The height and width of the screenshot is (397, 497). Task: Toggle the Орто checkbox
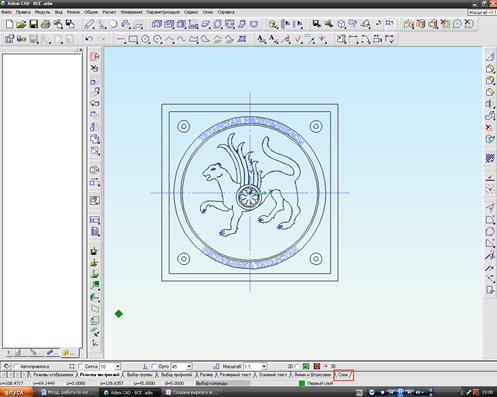pos(154,366)
